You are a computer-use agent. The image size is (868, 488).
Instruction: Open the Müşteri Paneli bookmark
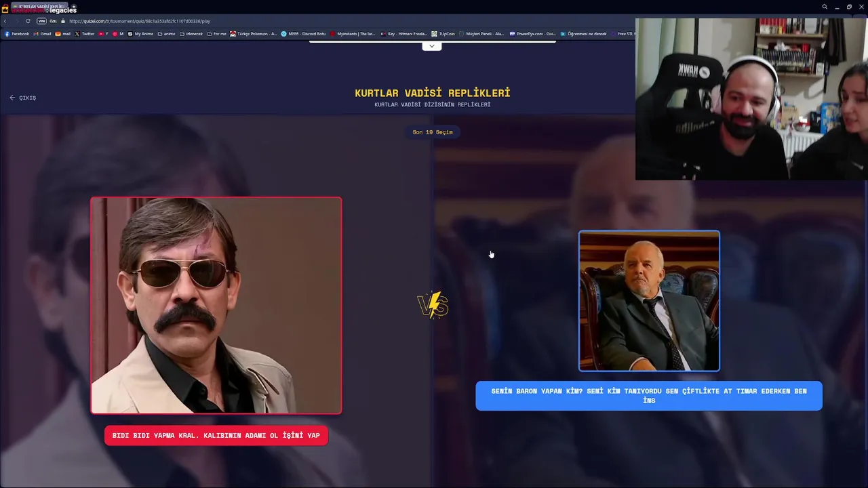(481, 34)
